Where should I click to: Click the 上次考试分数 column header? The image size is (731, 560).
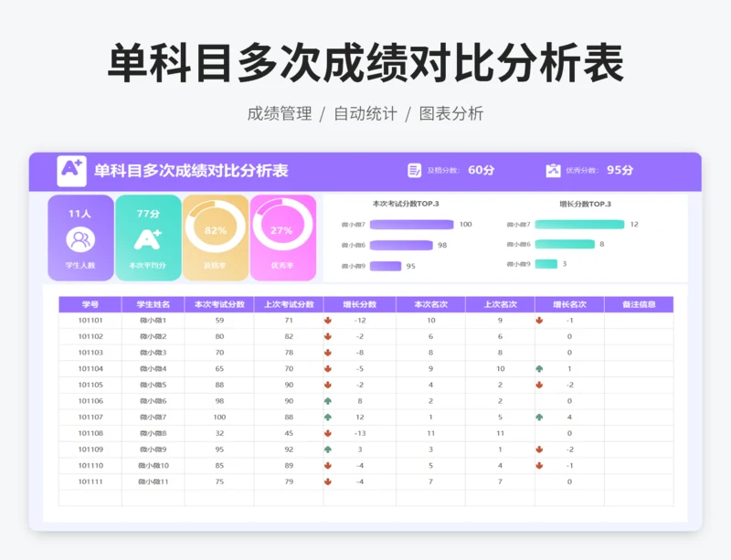(x=289, y=304)
